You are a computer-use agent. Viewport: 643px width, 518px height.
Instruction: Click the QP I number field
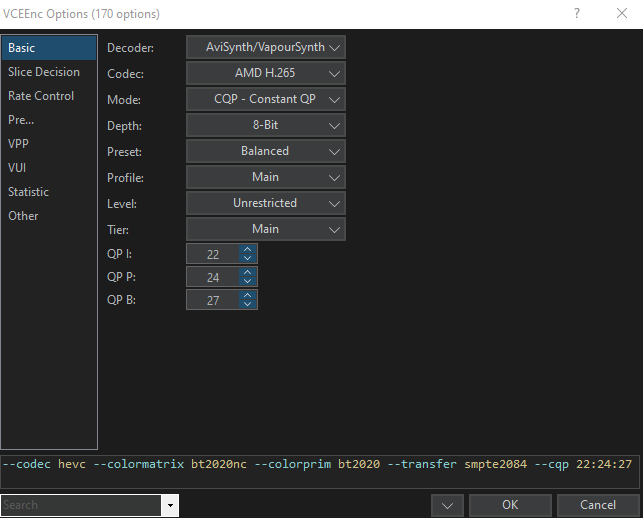pyautogui.click(x=213, y=254)
